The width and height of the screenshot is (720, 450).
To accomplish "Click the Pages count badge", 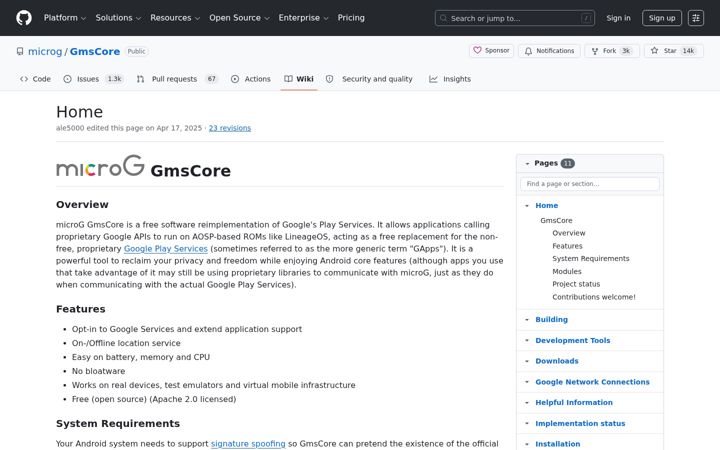I will 568,163.
